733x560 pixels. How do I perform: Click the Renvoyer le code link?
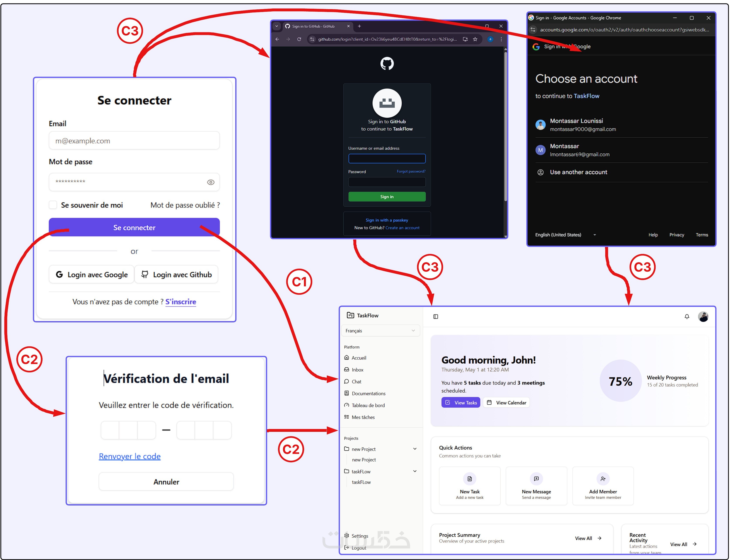click(x=130, y=456)
